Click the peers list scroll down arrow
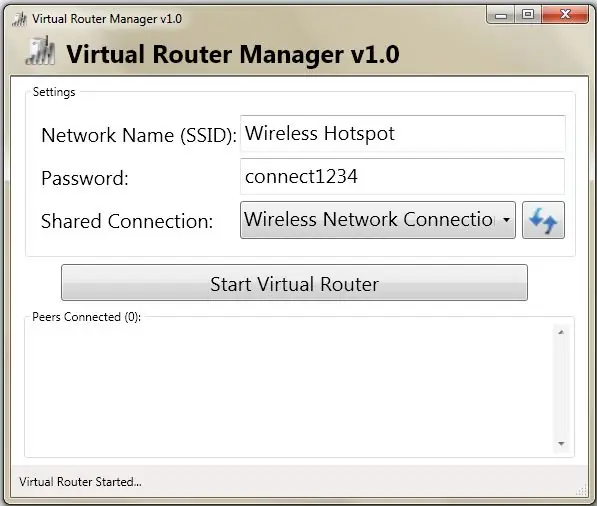 point(561,444)
